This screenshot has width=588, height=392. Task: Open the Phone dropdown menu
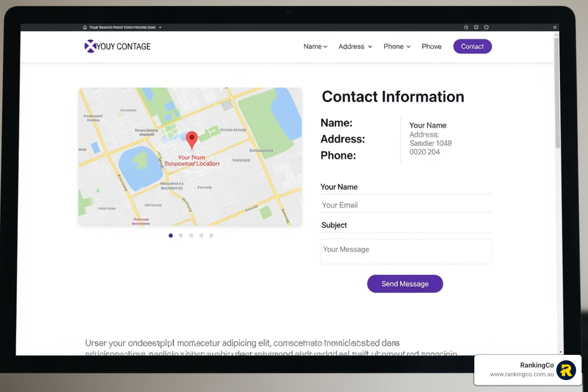[x=397, y=47]
